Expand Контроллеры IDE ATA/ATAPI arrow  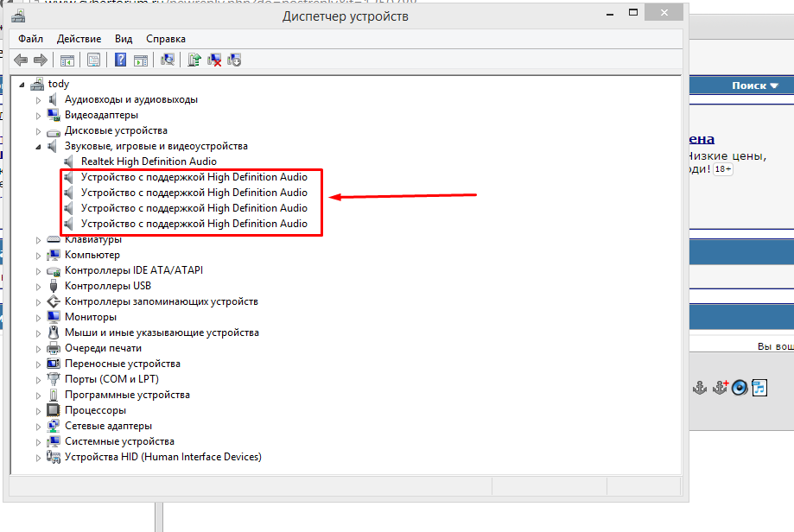[x=39, y=271]
